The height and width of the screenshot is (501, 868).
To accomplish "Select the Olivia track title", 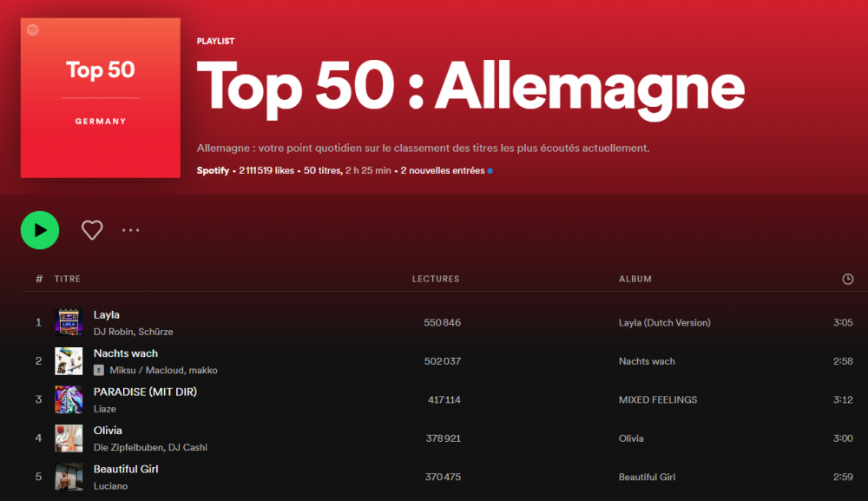I will point(108,431).
